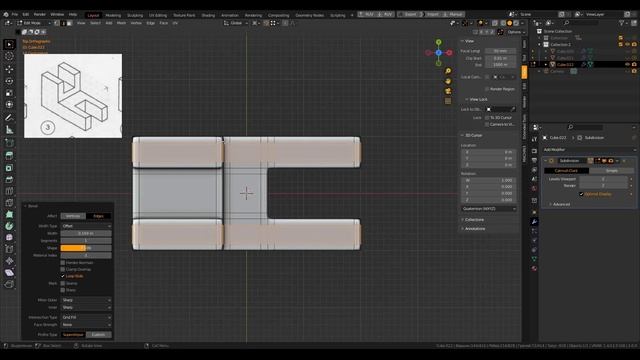Select the Knife tool
Image resolution: width=640 pixels, height=360 pixels.
9,203
